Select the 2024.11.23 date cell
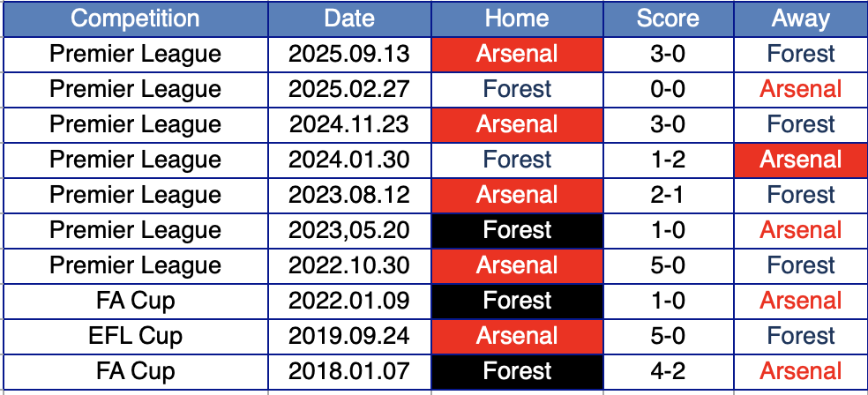Image resolution: width=868 pixels, height=395 pixels. pyautogui.click(x=349, y=124)
